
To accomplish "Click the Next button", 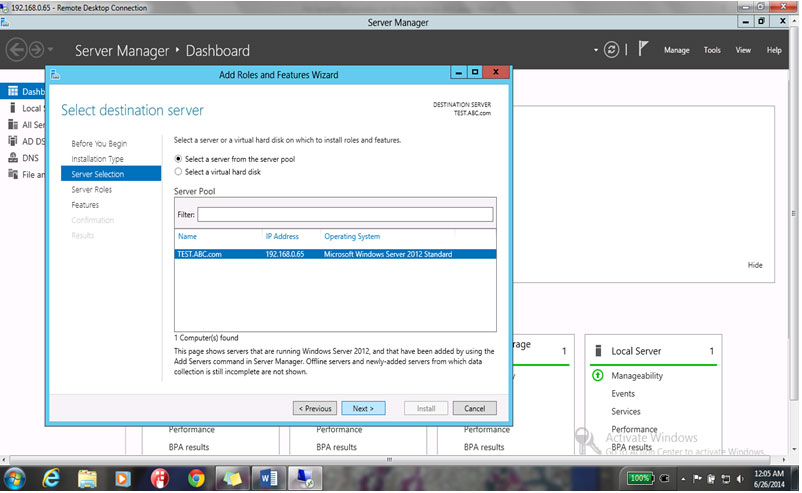I will 363,408.
